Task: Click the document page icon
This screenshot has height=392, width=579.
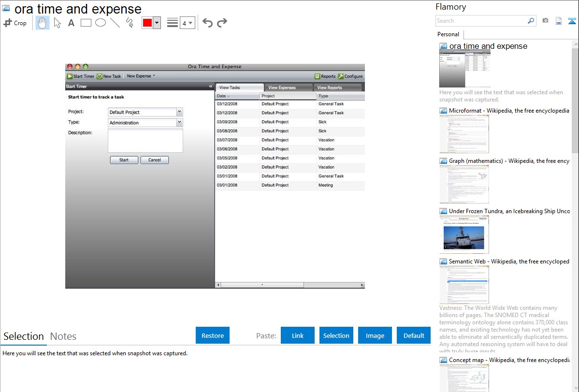Action: coord(559,21)
